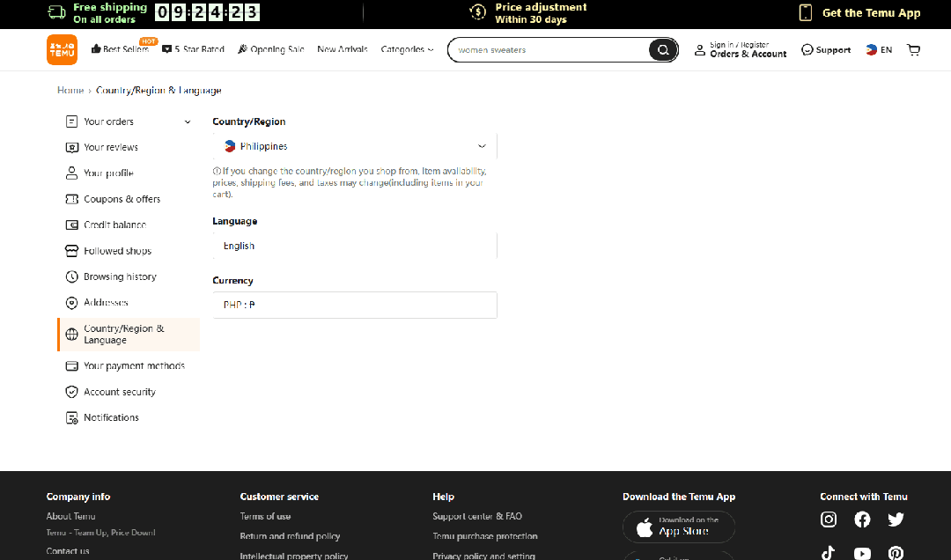Open Temu's Facebook page icon
The width and height of the screenshot is (951, 560).
pyautogui.click(x=862, y=519)
